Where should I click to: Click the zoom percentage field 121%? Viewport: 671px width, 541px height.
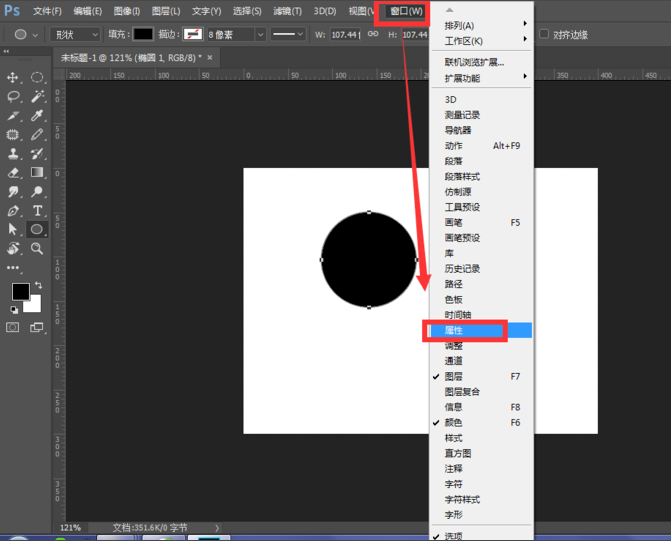click(x=71, y=528)
